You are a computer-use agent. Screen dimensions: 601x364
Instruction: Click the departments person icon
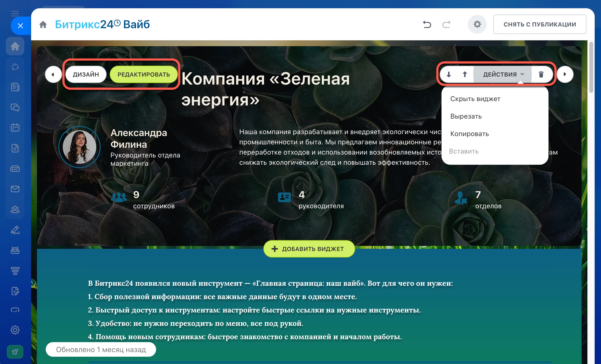tap(461, 198)
